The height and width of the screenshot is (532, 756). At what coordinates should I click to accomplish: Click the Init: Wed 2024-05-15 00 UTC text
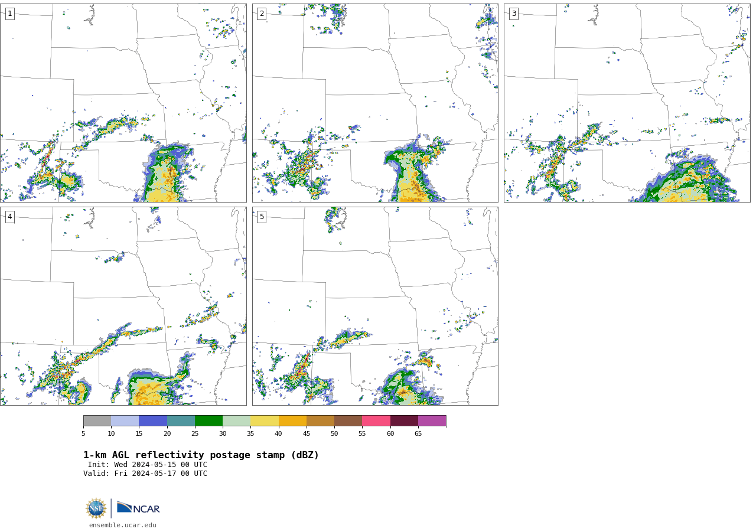[x=148, y=465]
